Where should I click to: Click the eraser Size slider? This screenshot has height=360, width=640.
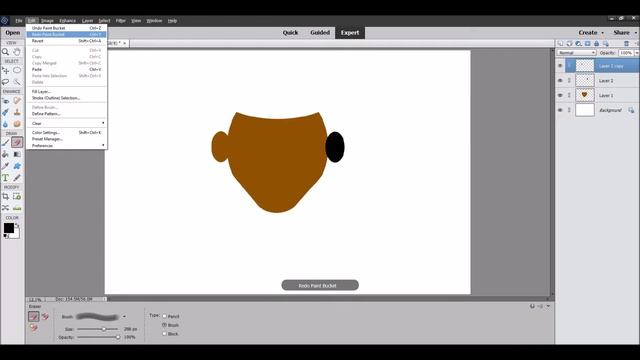(98, 329)
